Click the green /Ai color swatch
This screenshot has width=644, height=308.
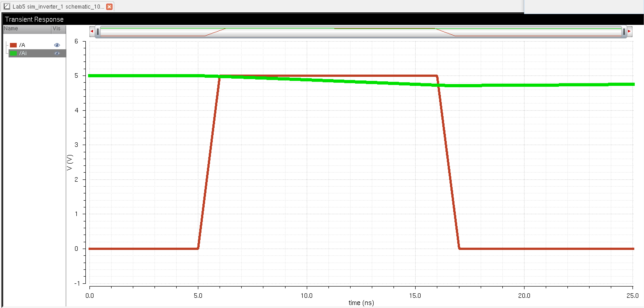click(x=13, y=53)
